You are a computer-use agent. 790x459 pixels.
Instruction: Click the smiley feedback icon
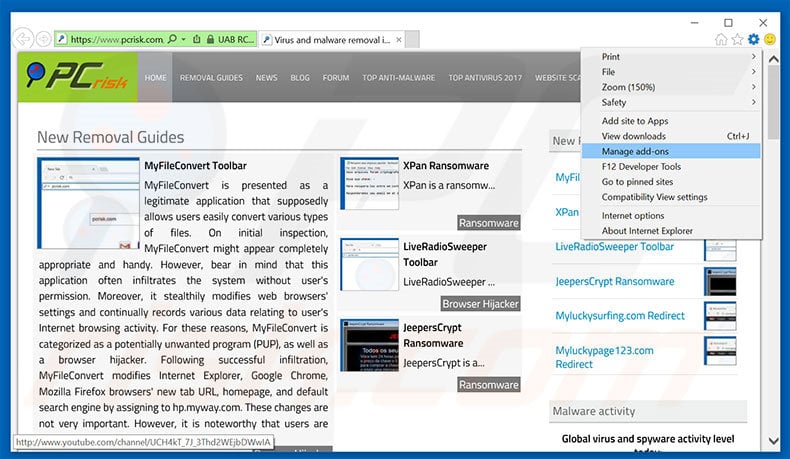coord(770,39)
